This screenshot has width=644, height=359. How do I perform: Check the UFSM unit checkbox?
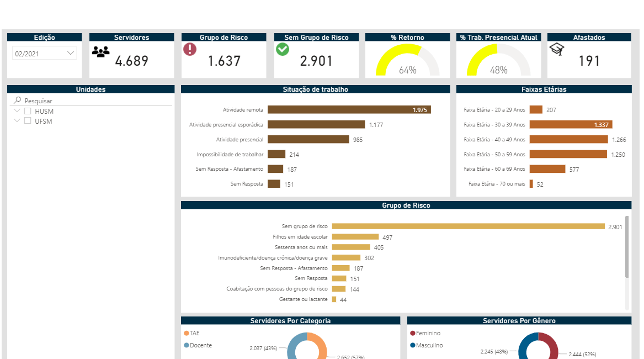point(28,121)
